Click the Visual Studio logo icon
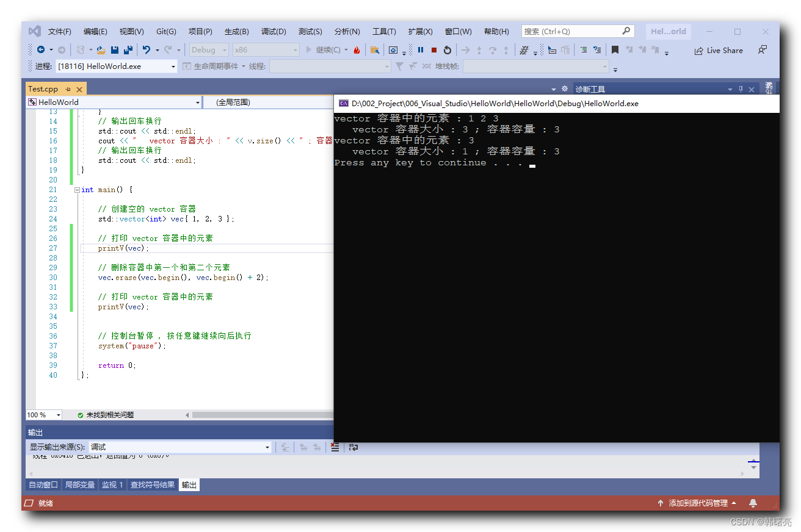801x532 pixels. (35, 31)
